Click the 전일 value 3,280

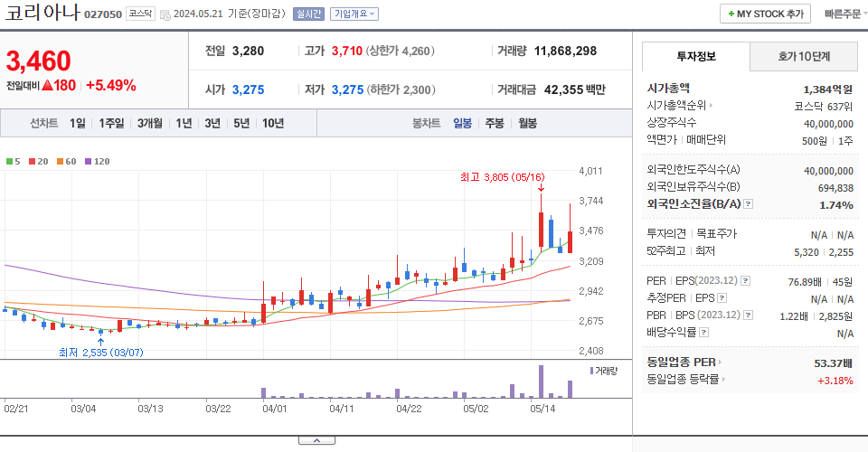248,51
